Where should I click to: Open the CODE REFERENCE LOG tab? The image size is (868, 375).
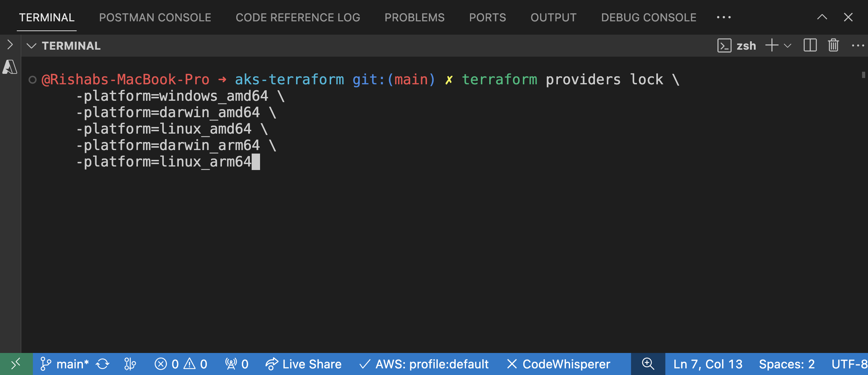[298, 17]
